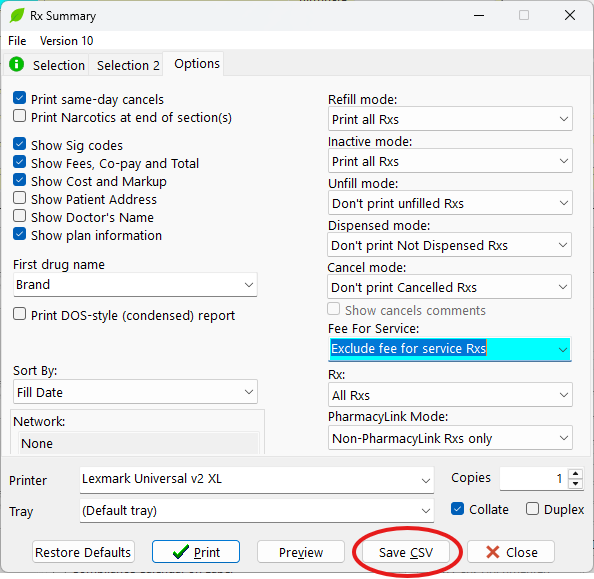Open the File menu

17,41
